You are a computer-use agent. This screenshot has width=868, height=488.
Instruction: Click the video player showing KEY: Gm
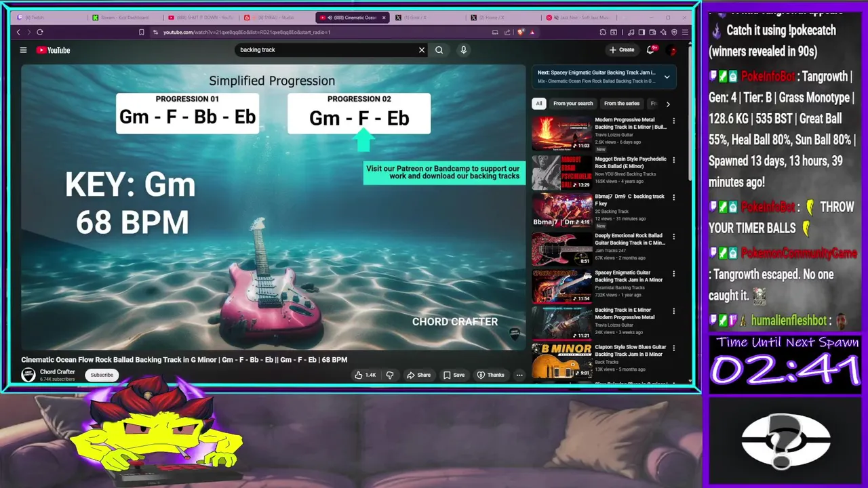273,207
